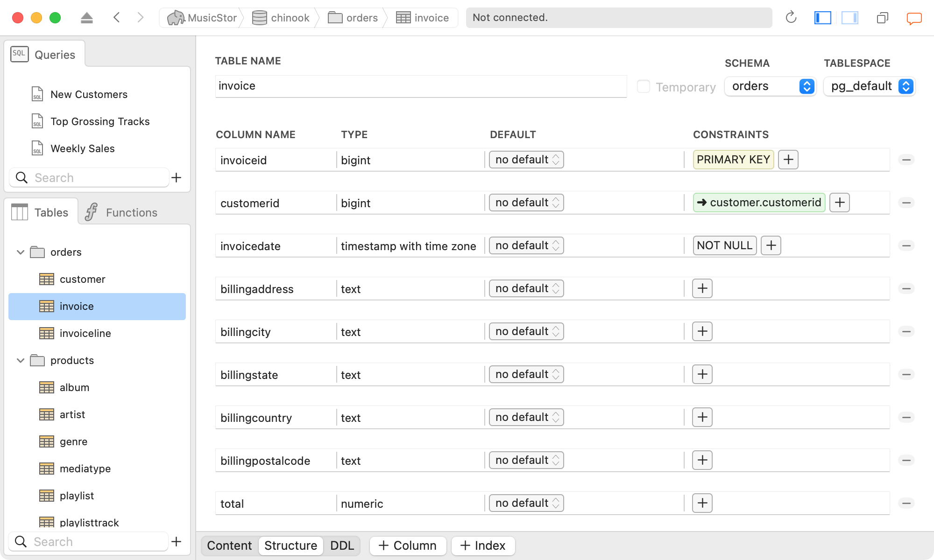Image resolution: width=934 pixels, height=560 pixels.
Task: Click the invoice table name input field
Action: point(420,85)
